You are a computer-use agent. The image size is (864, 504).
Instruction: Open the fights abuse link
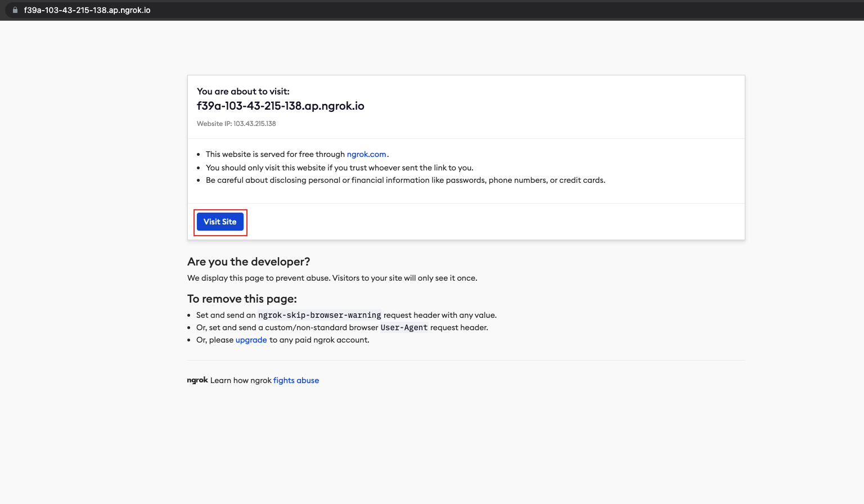coord(296,380)
